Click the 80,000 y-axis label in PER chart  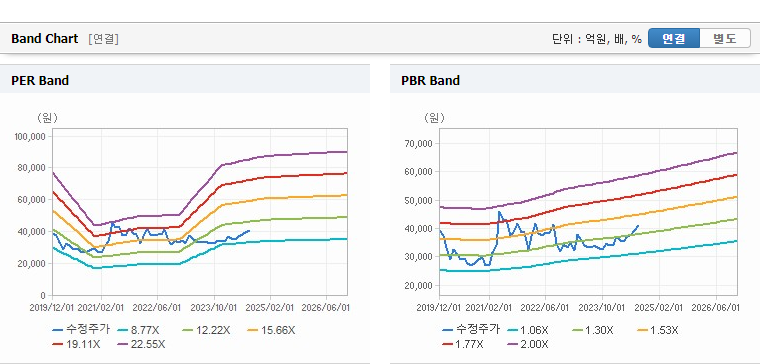(32, 168)
